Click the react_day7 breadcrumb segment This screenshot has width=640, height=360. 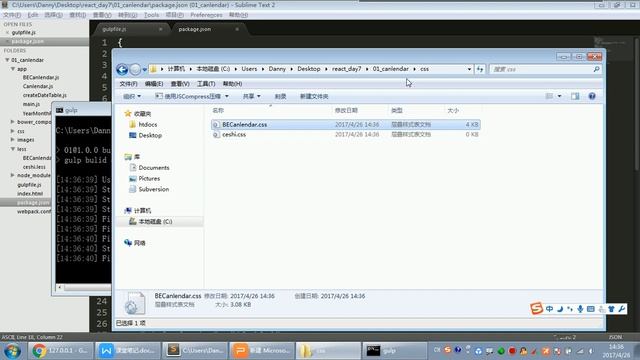347,69
